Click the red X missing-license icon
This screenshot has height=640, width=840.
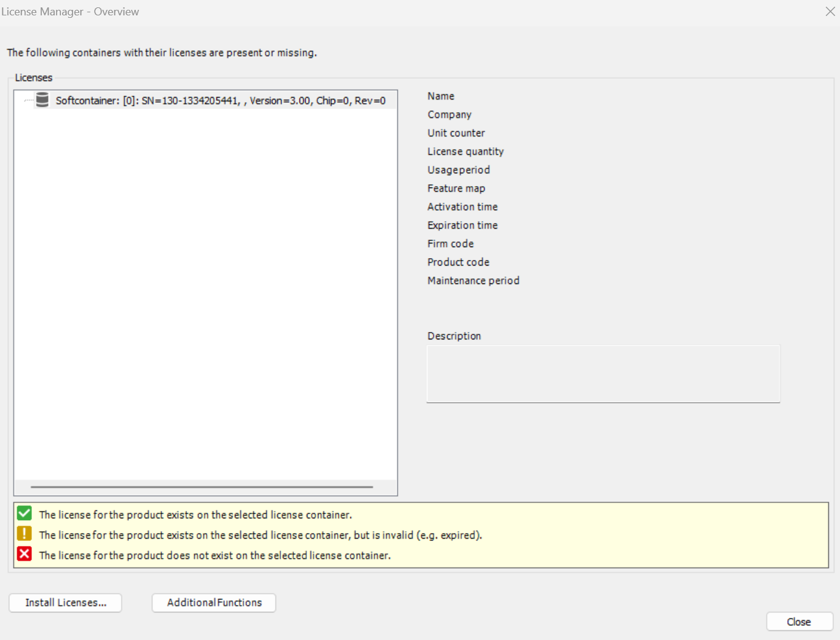[25, 554]
